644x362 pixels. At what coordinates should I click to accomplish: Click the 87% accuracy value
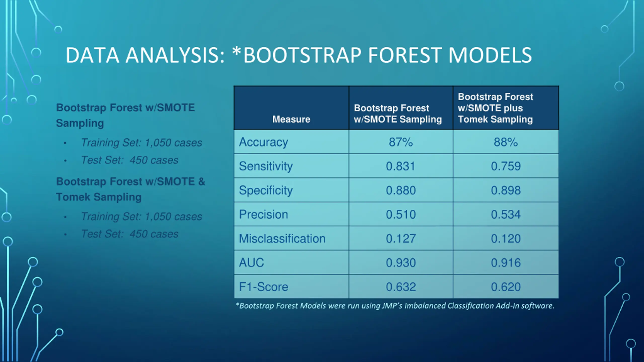tap(401, 142)
